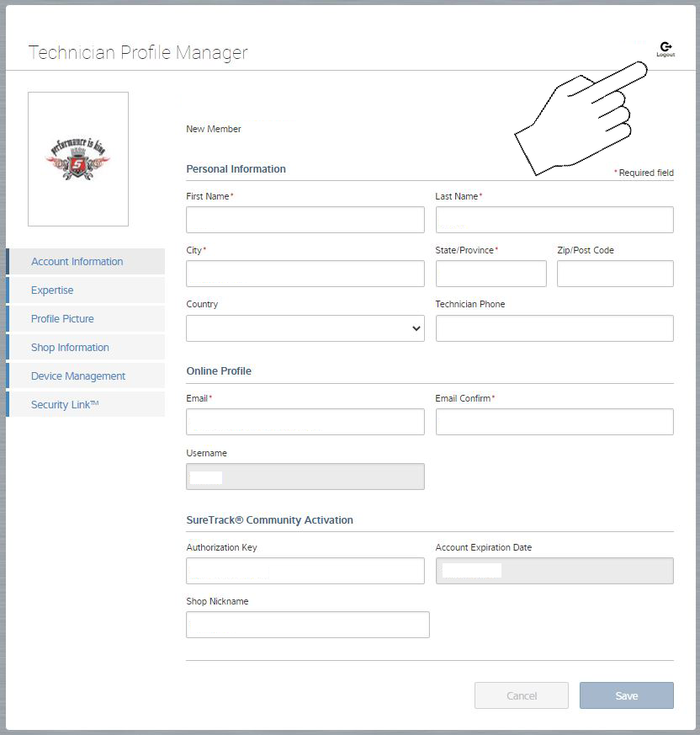Click the Email Confirm field
This screenshot has width=700, height=735.
[554, 422]
